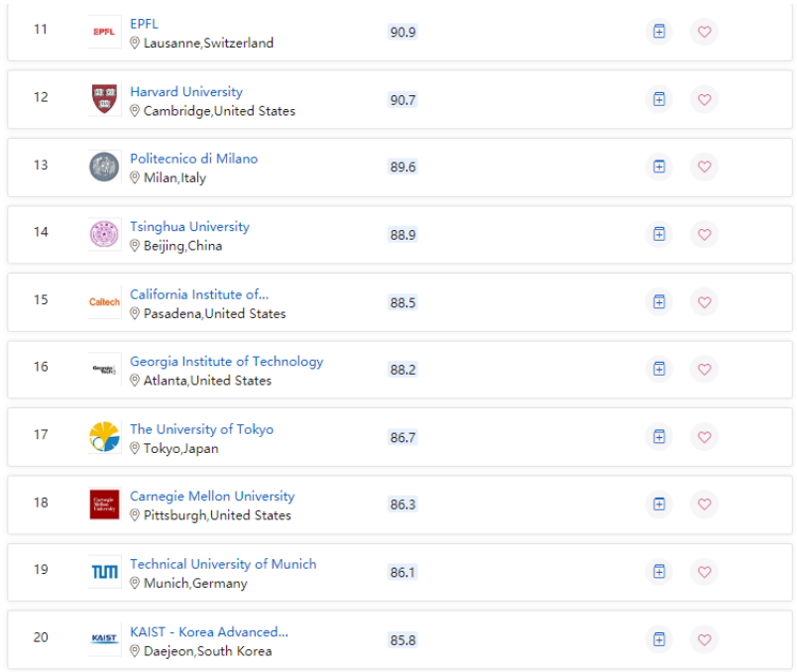
Task: Click the University of Tokyo logo
Action: (x=104, y=437)
